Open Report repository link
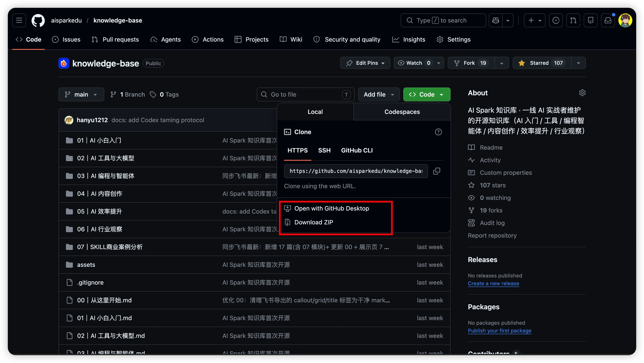 (x=492, y=235)
